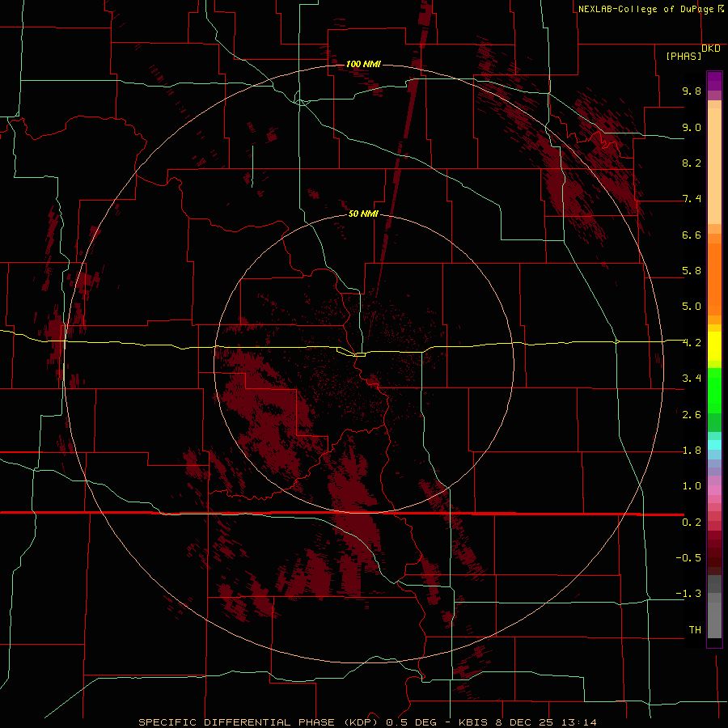Image resolution: width=728 pixels, height=728 pixels.
Task: Click the 1.0 scale value
Action: tap(692, 486)
